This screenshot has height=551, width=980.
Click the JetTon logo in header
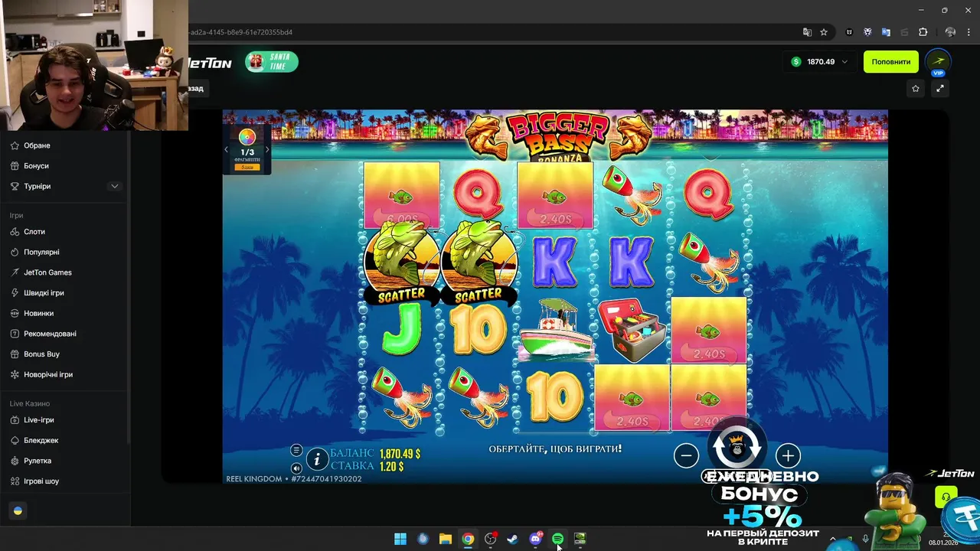(x=210, y=62)
